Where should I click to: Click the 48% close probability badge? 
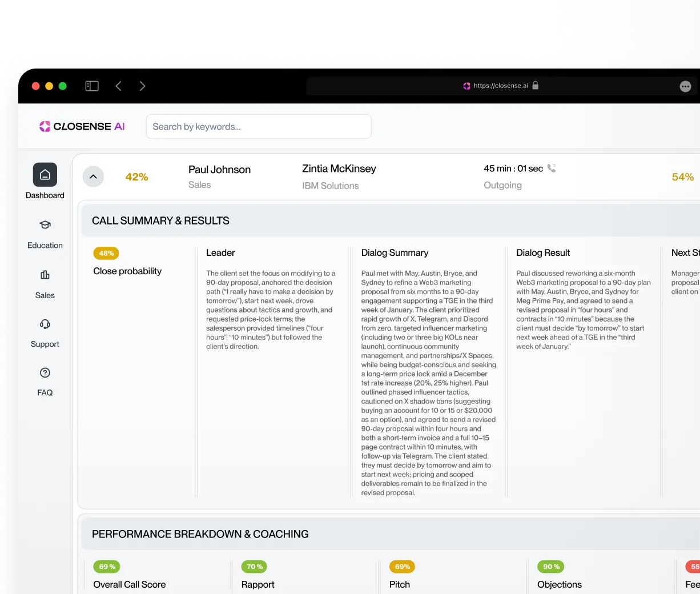click(x=106, y=253)
